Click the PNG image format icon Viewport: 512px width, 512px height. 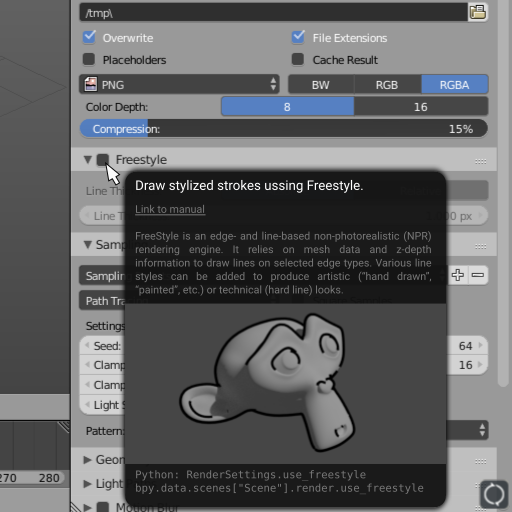91,84
